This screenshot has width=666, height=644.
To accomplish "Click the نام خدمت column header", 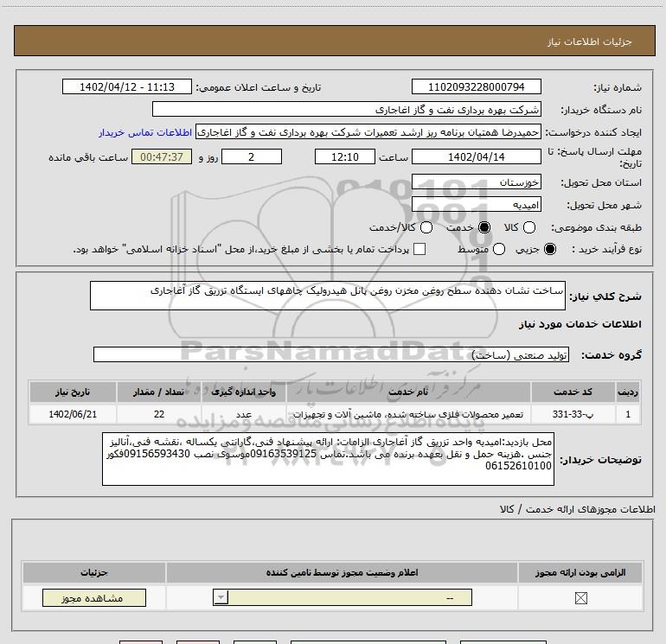I will click(x=408, y=392).
